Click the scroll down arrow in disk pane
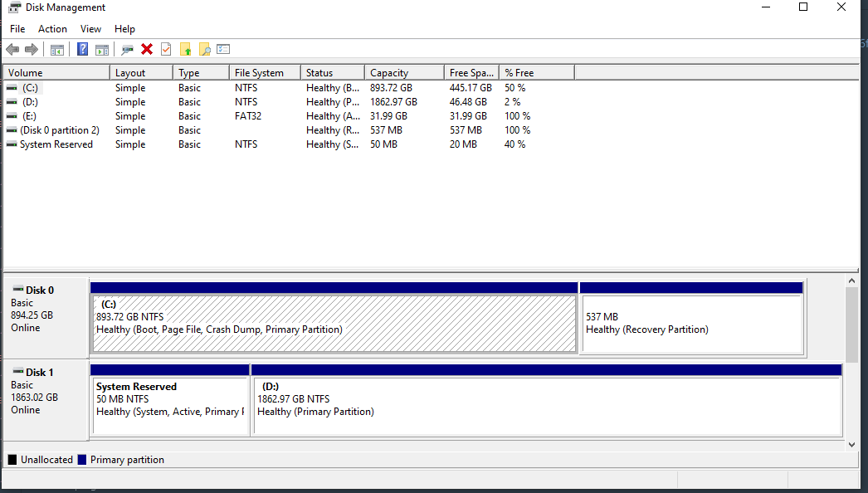 click(851, 445)
